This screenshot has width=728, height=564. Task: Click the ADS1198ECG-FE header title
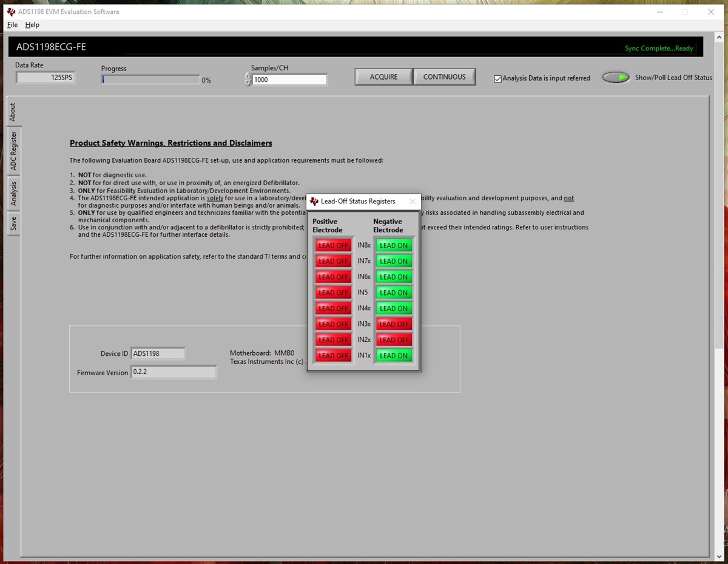pyautogui.click(x=51, y=47)
